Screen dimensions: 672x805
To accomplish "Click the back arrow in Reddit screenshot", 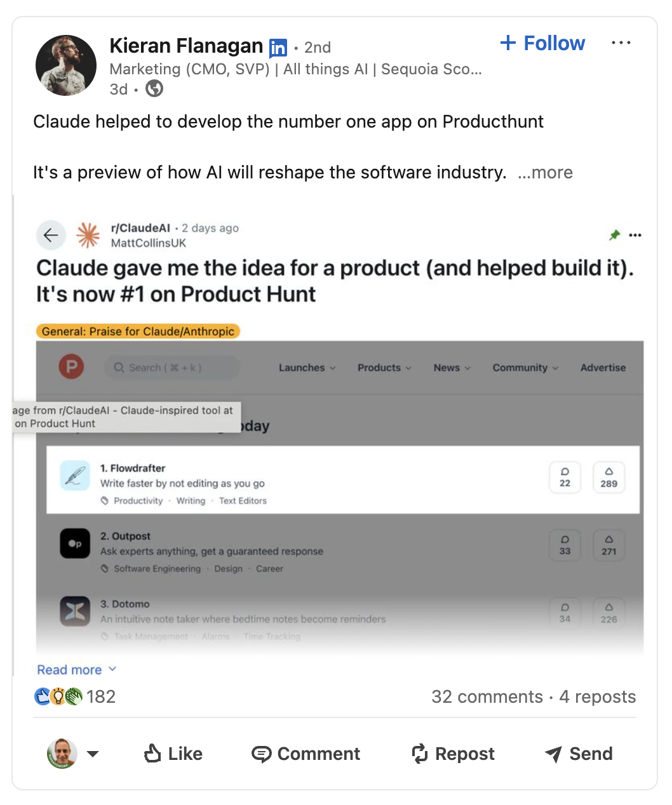I will [51, 236].
